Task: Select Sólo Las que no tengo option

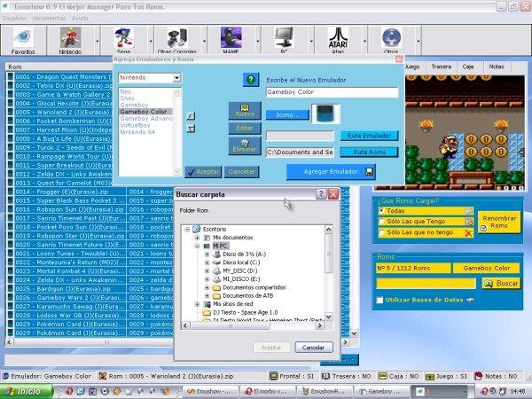Action: pos(381,232)
